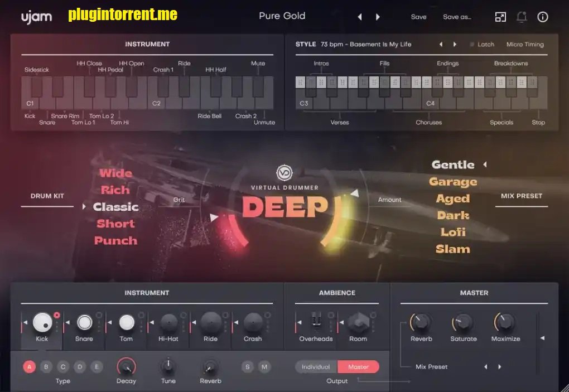
Task: Select kick Type B
Action: [46, 366]
